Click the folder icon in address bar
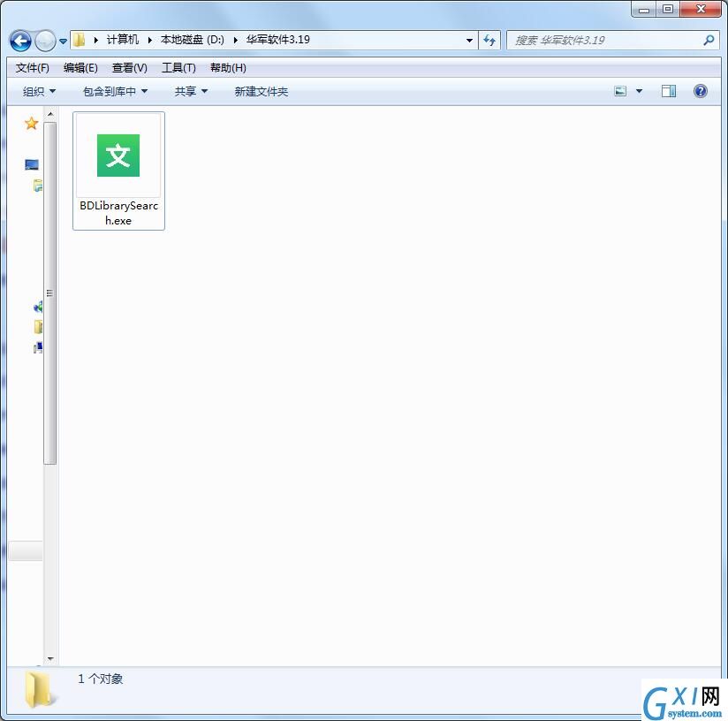 click(80, 40)
